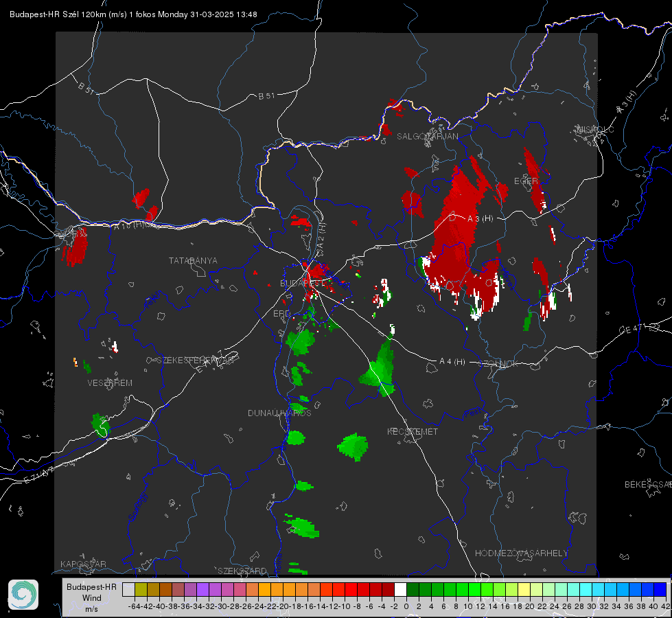Select the DUNAUJVAROS city label

[x=279, y=413]
